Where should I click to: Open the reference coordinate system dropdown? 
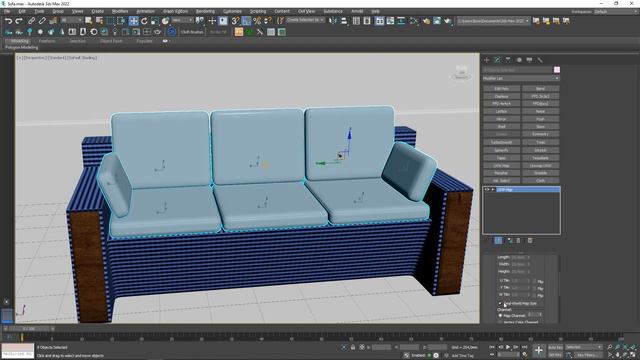182,20
